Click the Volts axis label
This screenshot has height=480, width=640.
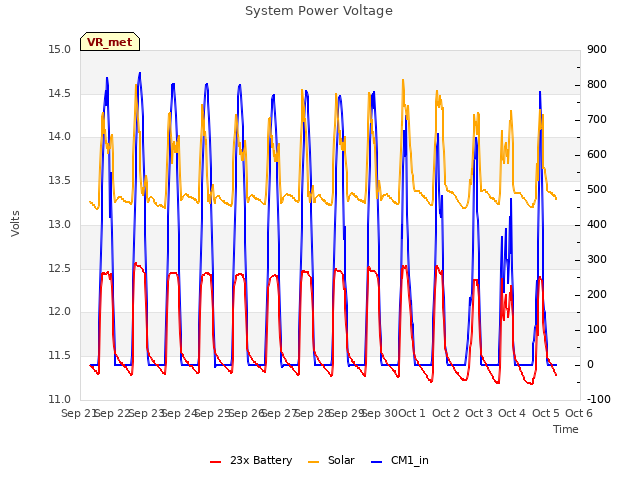pyautogui.click(x=16, y=224)
